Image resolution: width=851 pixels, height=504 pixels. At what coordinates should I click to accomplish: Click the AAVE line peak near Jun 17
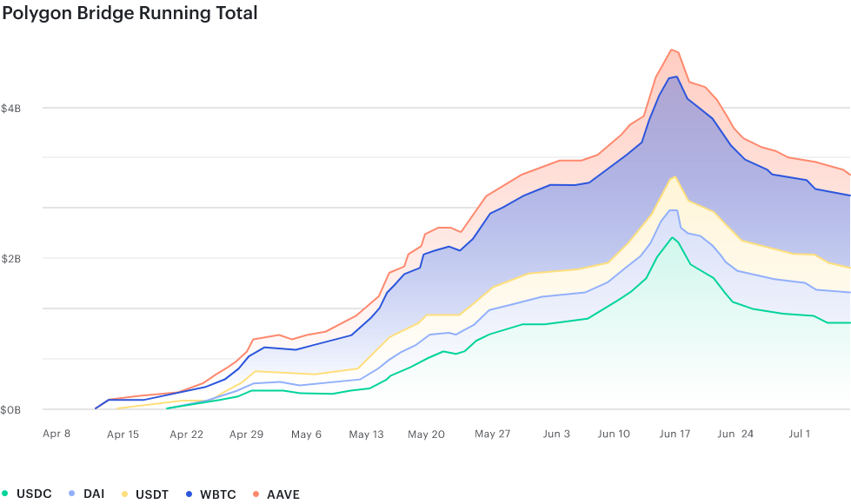click(672, 50)
